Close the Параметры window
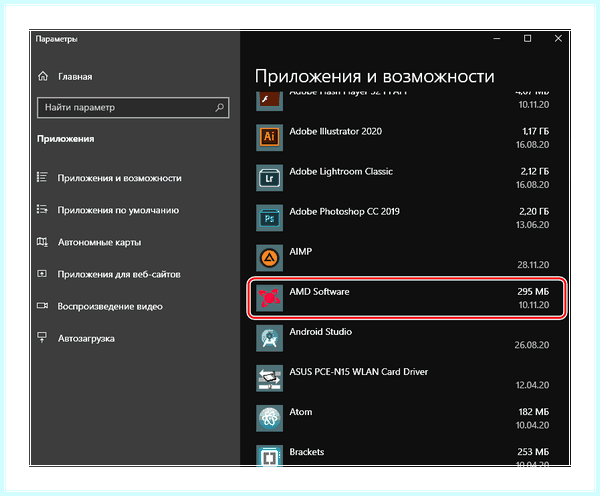 tap(558, 38)
